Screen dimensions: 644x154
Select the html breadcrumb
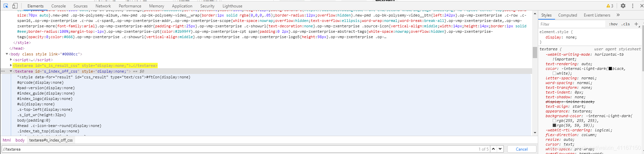[x=7, y=140]
